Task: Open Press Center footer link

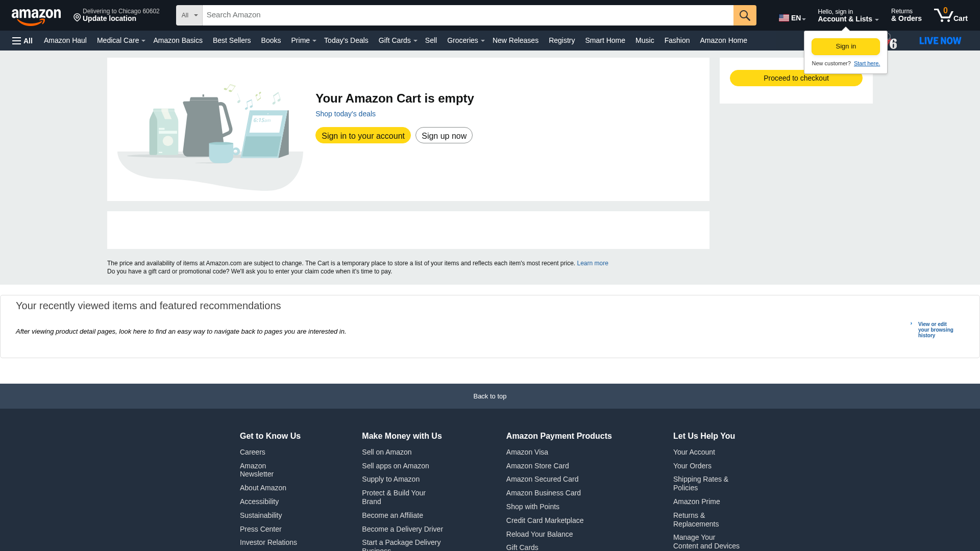Action: 261,529
